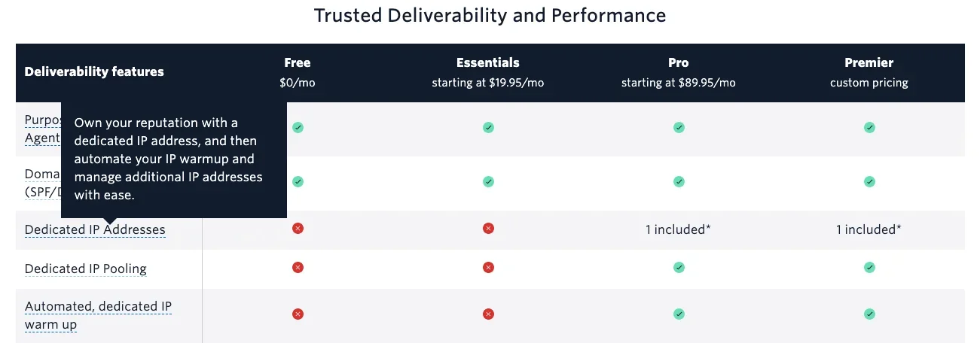Click red X for Free automated IP warm up

coord(298,314)
